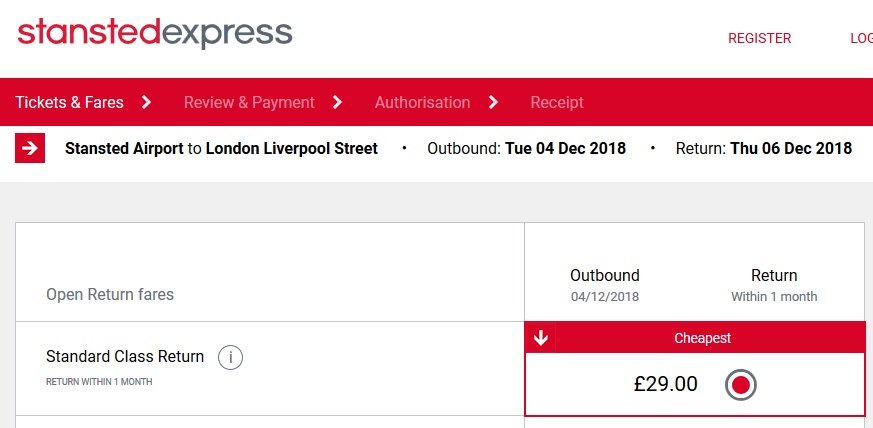Image resolution: width=873 pixels, height=428 pixels.
Task: Open Standard Class Return info icon
Action: click(230, 357)
